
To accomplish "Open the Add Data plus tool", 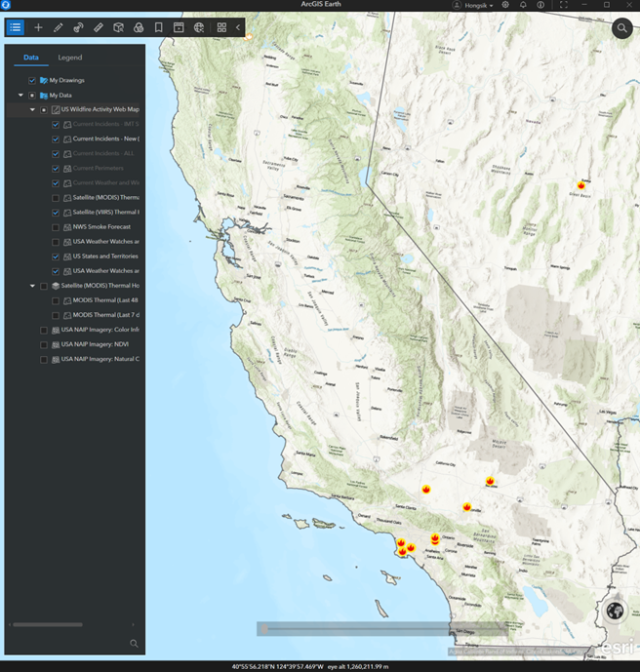I will [38, 27].
